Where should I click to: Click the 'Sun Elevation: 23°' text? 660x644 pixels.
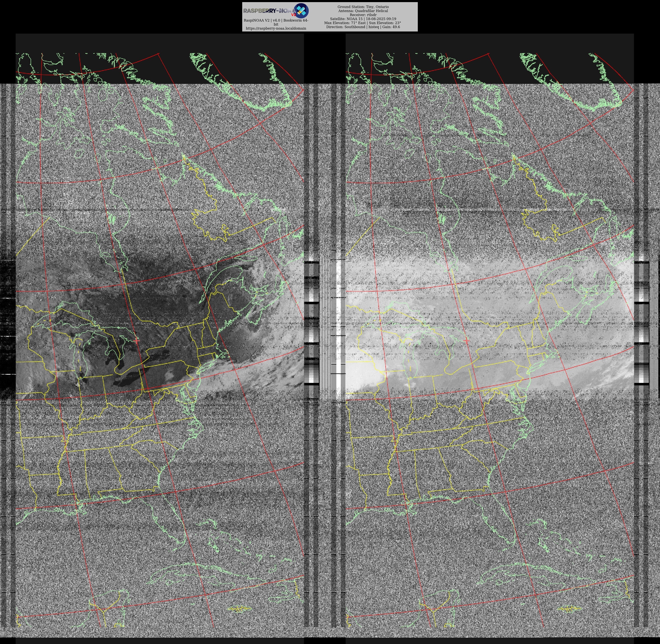click(385, 23)
